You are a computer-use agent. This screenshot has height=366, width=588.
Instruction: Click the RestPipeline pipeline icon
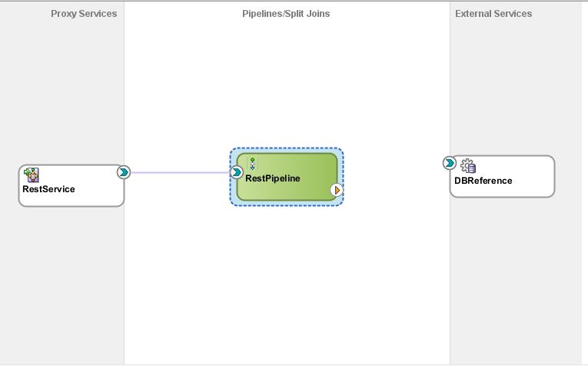[251, 164]
